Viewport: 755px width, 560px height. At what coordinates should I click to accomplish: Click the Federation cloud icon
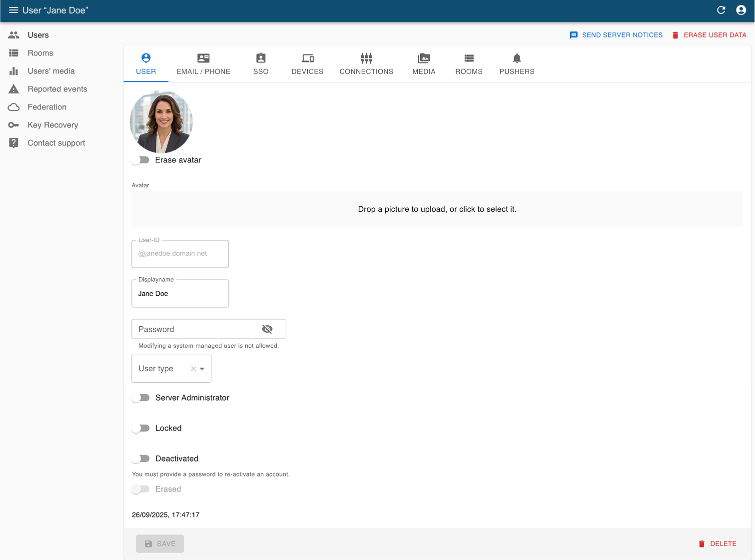(13, 107)
